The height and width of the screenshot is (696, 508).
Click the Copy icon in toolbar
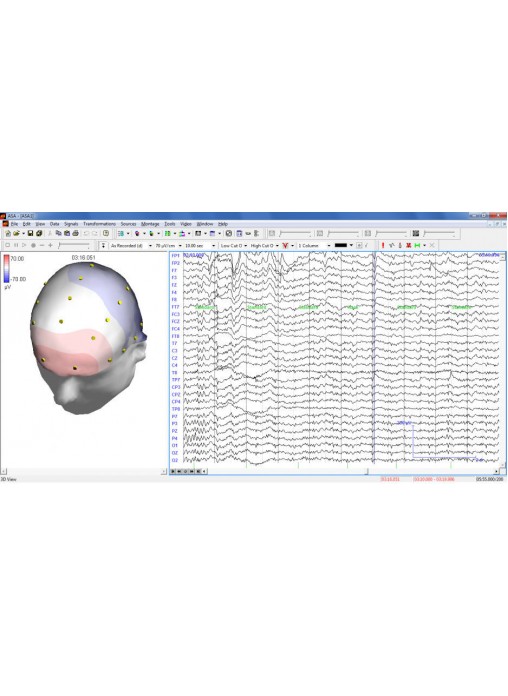(x=59, y=233)
